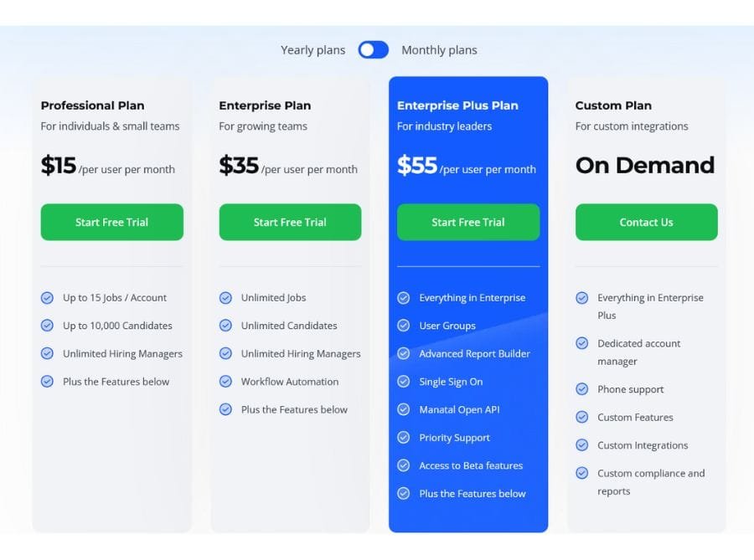Click checkmark icon beside Dedicated account manager
This screenshot has height=560, width=754.
[x=581, y=343]
